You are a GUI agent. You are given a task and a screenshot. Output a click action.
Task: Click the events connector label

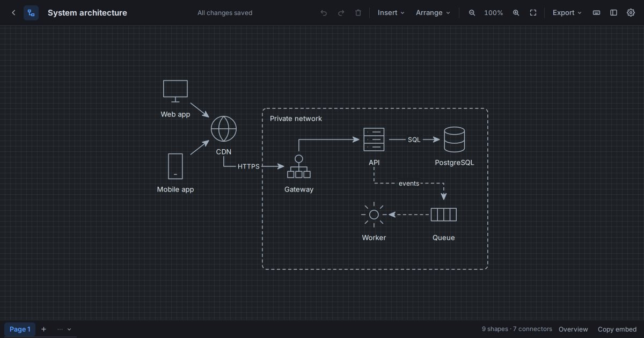pos(409,183)
